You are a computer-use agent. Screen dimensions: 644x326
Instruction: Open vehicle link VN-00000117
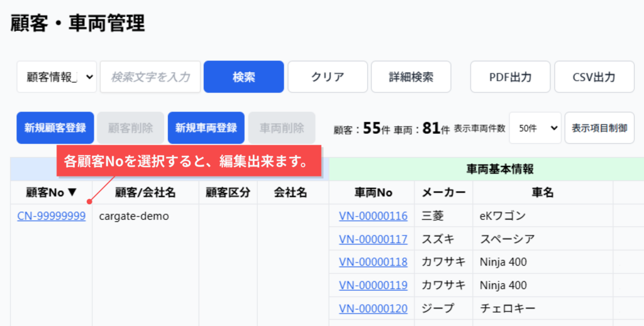pyautogui.click(x=373, y=239)
